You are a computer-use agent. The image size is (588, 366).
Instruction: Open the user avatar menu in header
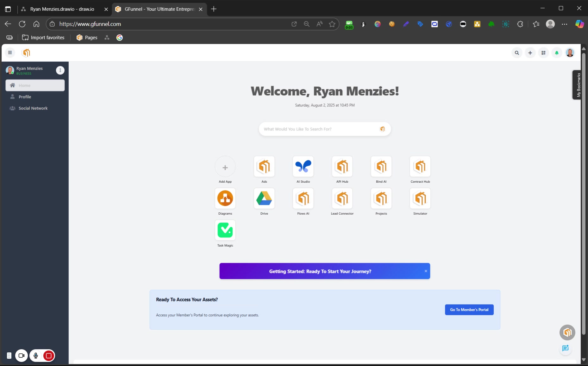tap(570, 53)
